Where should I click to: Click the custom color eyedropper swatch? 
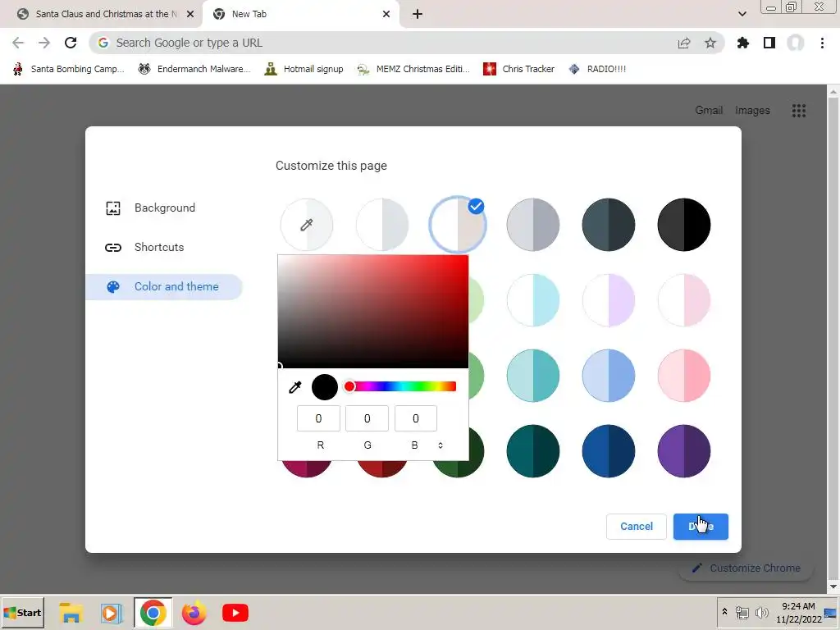307,225
